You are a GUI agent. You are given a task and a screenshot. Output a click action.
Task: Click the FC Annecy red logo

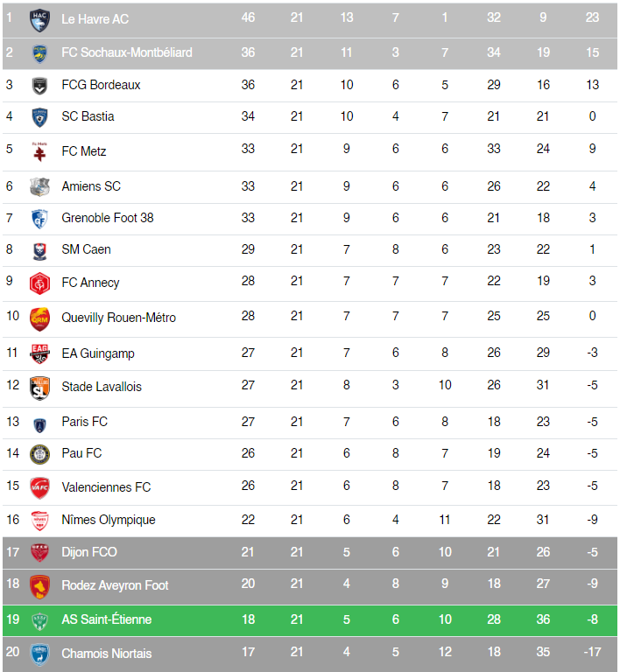click(39, 283)
